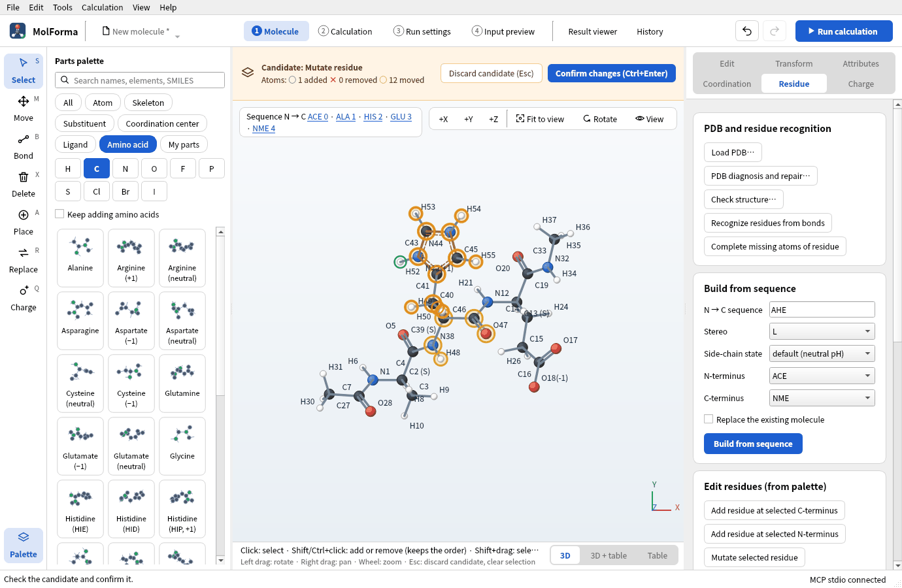The height and width of the screenshot is (588, 902).
Task: Select carbon element C button
Action: click(97, 169)
